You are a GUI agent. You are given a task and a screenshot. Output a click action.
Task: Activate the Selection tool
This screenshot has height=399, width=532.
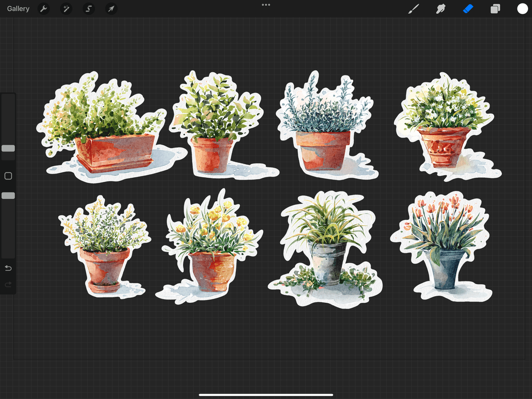coord(89,9)
